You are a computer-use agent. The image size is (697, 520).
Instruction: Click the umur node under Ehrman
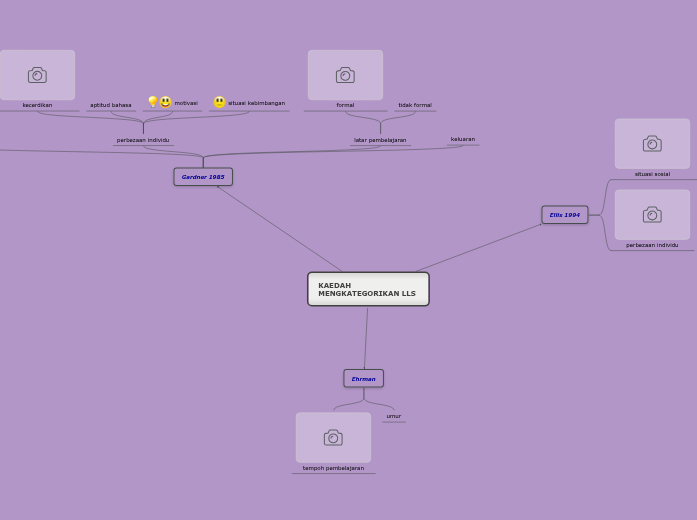(x=394, y=416)
